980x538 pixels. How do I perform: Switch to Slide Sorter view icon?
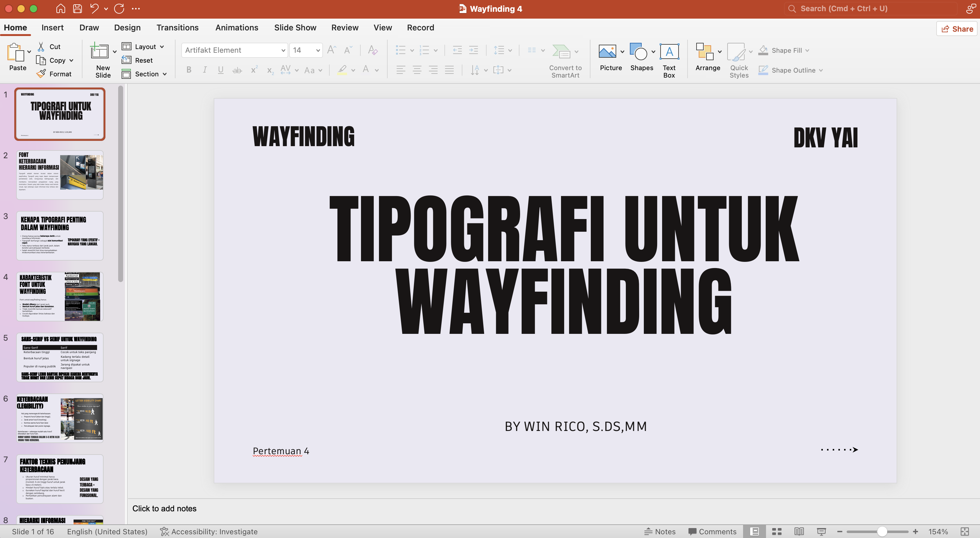pos(777,531)
